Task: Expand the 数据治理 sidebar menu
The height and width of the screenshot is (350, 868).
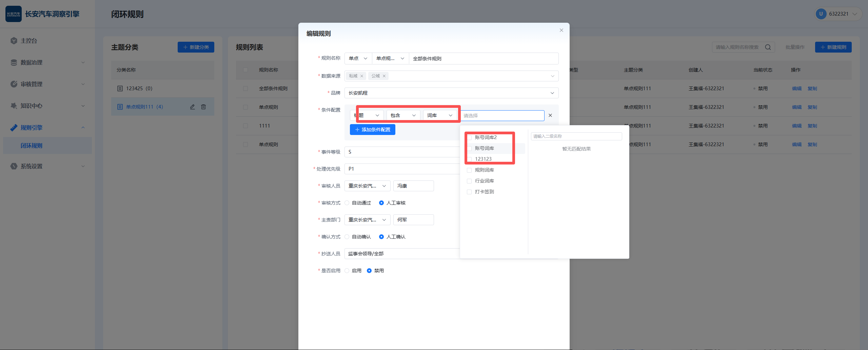Action: click(47, 62)
